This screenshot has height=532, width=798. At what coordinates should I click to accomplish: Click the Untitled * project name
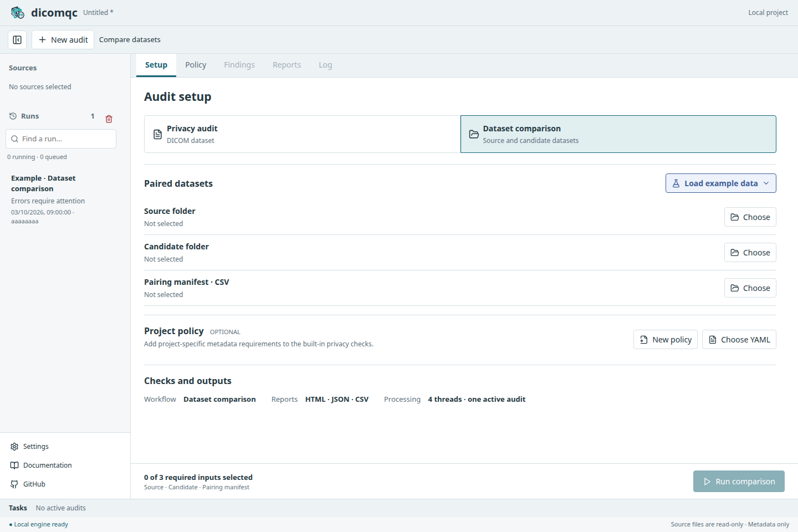coord(98,12)
